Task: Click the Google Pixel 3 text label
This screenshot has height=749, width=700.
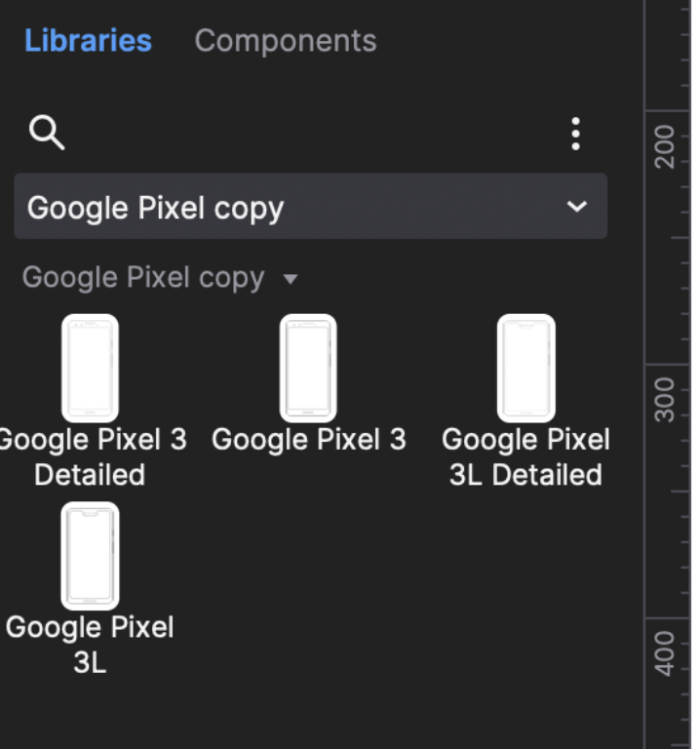Action: click(308, 440)
